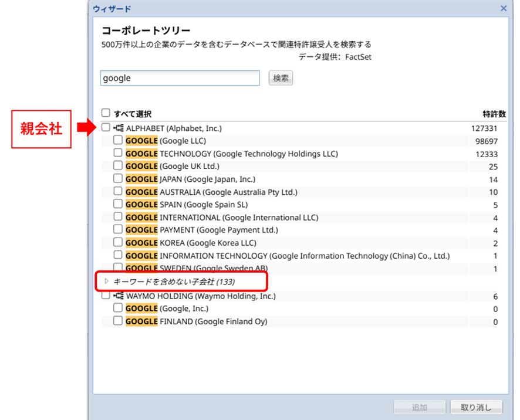Click the patent count 98697
Screen dimensions: 520x420
coord(487,141)
